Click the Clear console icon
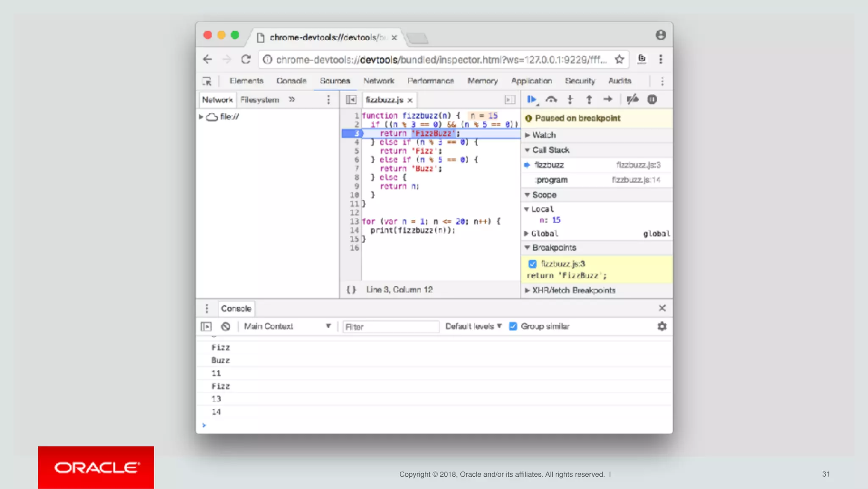 (225, 326)
